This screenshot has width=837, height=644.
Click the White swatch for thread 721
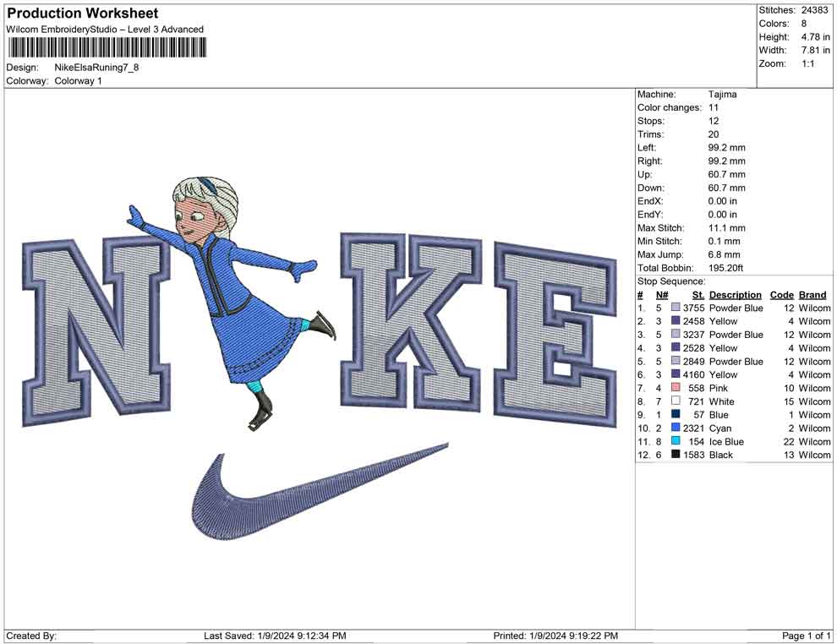(x=676, y=401)
